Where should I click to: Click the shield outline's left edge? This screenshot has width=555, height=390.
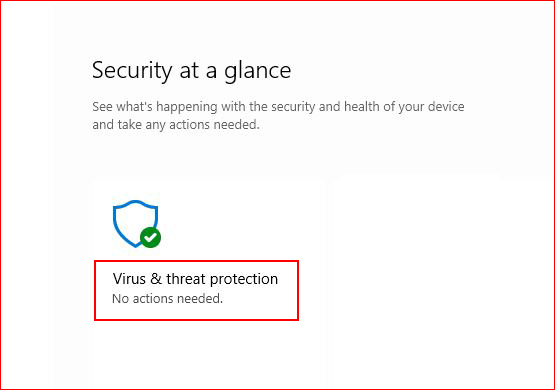[x=115, y=221]
